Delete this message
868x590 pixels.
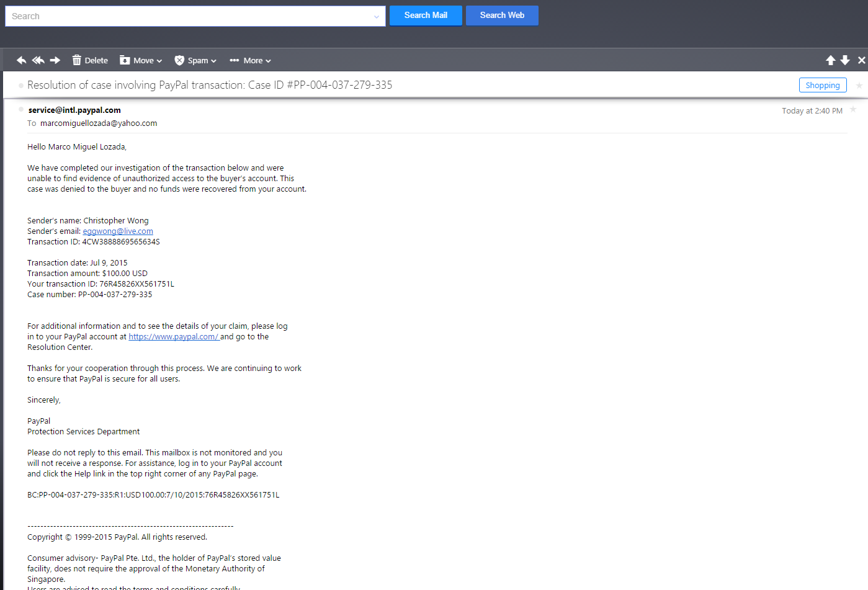click(x=90, y=60)
